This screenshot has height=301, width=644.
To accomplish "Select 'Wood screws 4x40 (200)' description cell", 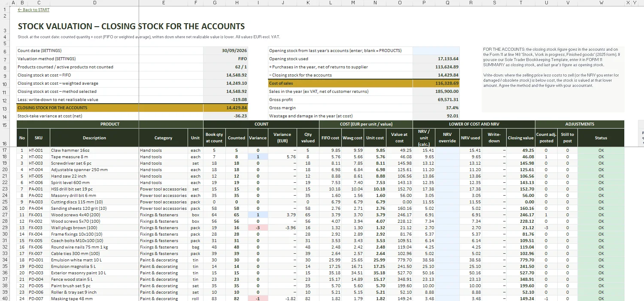I will point(94,215).
